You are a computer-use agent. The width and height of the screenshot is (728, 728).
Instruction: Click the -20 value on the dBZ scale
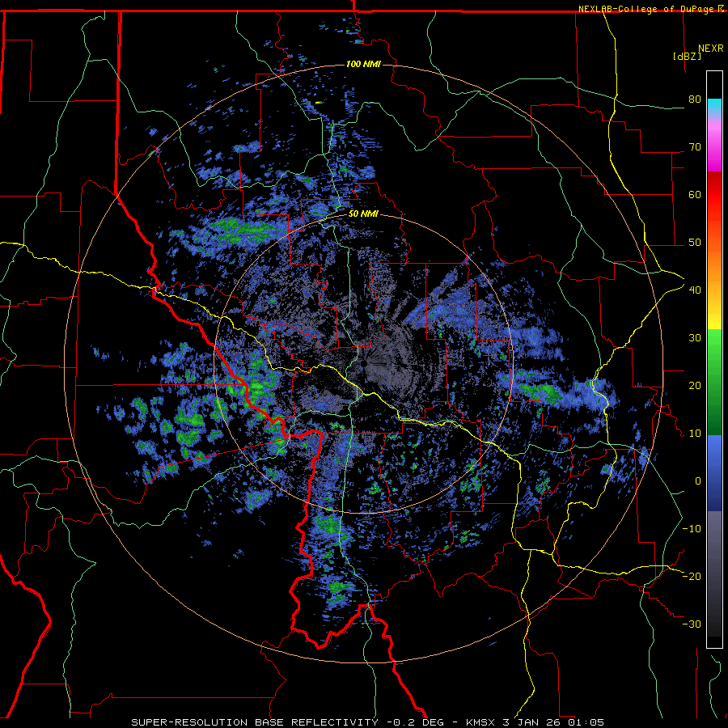point(692,576)
